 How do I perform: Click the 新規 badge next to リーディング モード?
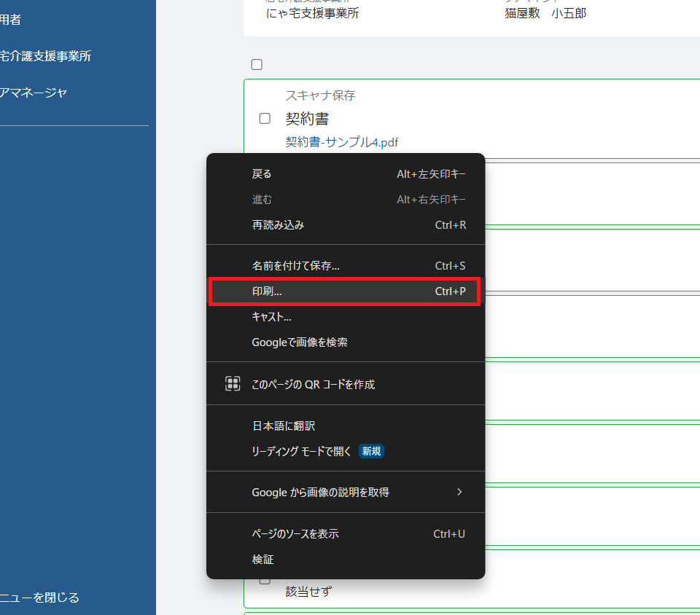point(370,451)
